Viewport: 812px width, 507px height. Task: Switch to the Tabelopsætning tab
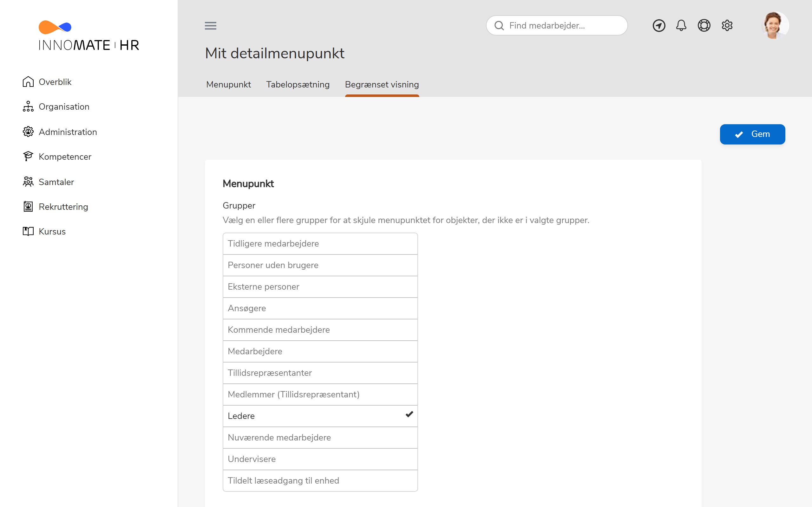point(298,85)
